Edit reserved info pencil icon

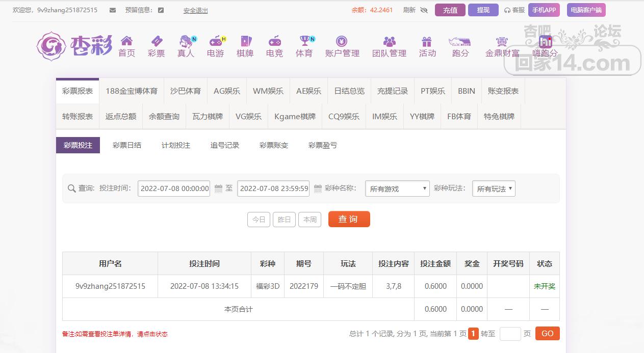pyautogui.click(x=161, y=10)
